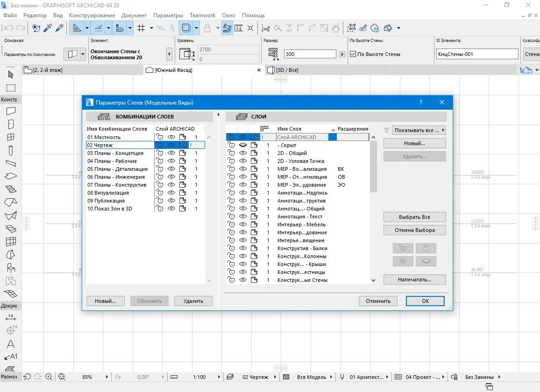This screenshot has height=392, width=540.
Task: Pick up parameters with eyedropper tool
Action: pyautogui.click(x=48, y=28)
